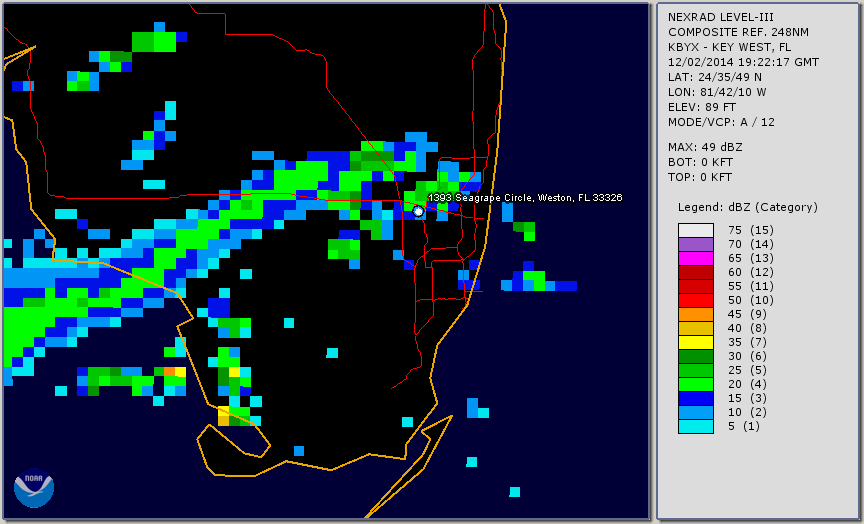Select the 40 dBZ gold legend swatch
The height and width of the screenshot is (524, 864).
[x=695, y=328]
